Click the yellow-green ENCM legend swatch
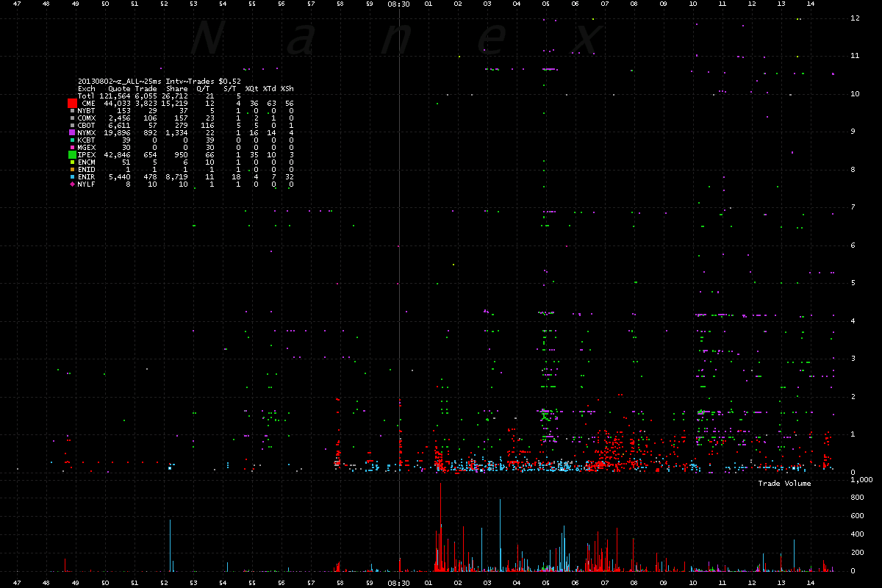The height and width of the screenshot is (588, 882). coord(73,162)
